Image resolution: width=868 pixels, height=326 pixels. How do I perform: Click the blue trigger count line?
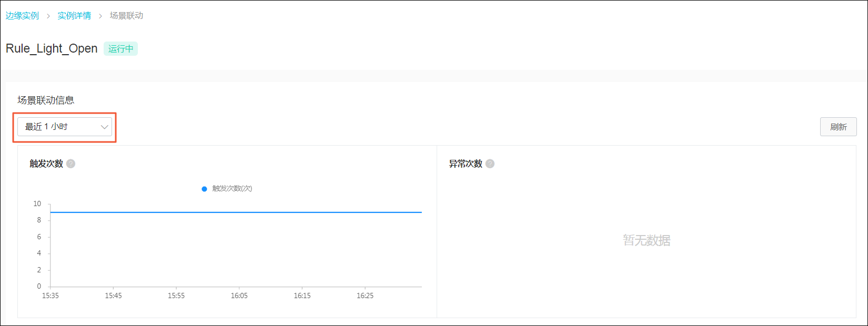(x=236, y=212)
